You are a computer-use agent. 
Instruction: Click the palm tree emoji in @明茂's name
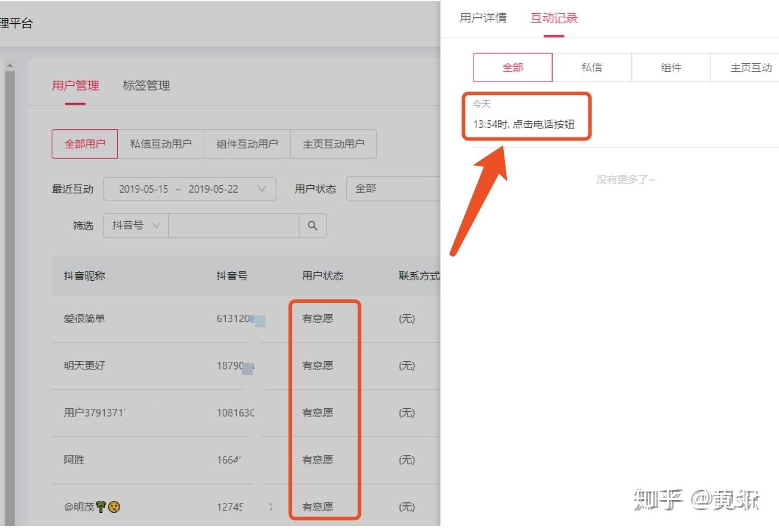coord(100,506)
